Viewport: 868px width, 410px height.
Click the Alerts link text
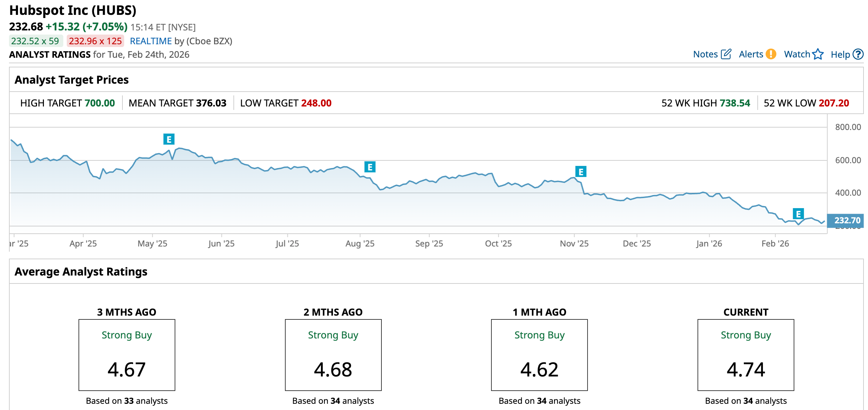[x=751, y=54]
